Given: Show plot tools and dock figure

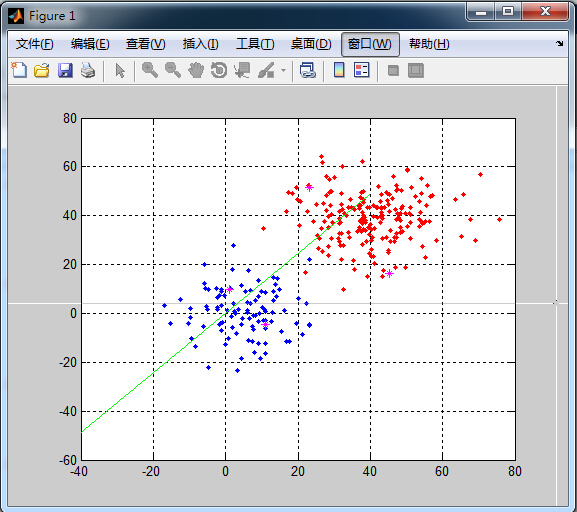Looking at the screenshot, I should [416, 70].
